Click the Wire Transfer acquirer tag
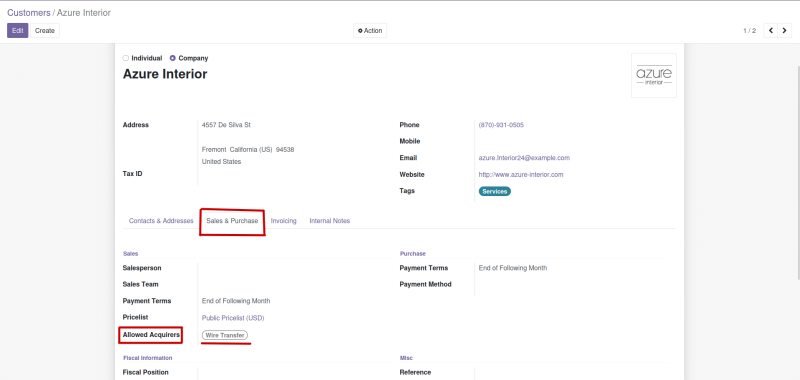The width and height of the screenshot is (800, 380). (x=225, y=335)
